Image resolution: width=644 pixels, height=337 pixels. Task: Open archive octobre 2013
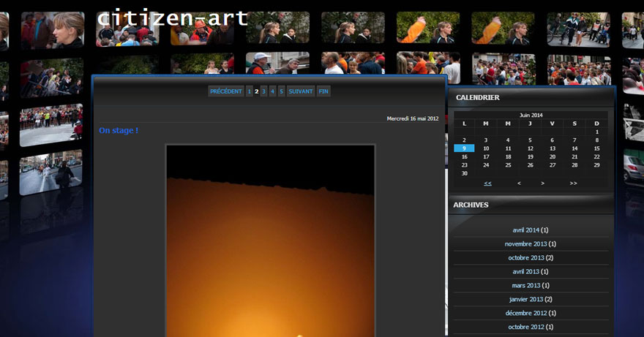click(x=526, y=258)
